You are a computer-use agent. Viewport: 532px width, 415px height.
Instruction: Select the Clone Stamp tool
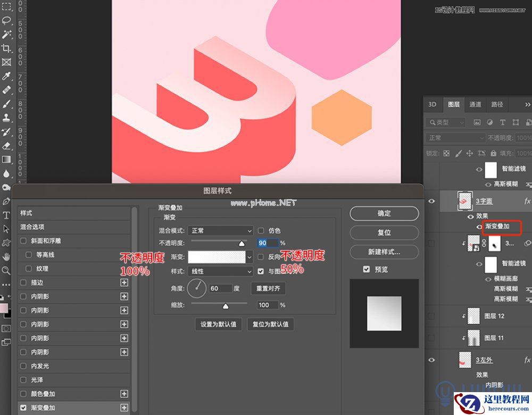[6, 118]
